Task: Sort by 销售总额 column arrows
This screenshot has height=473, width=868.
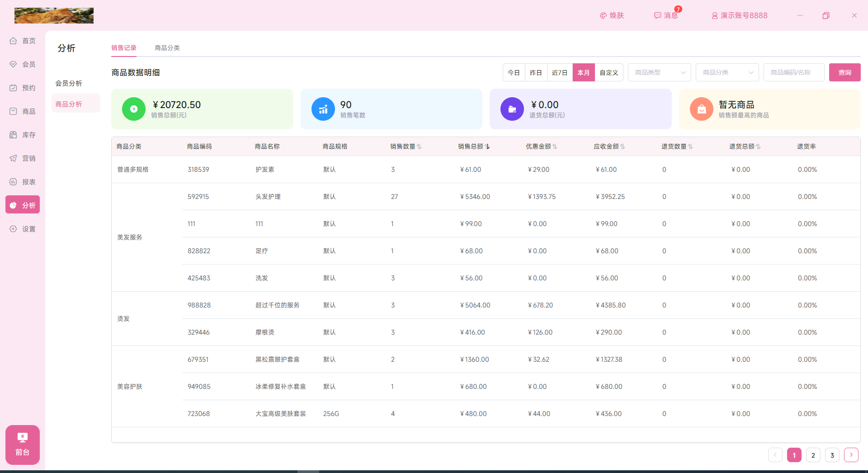Action: [487, 147]
